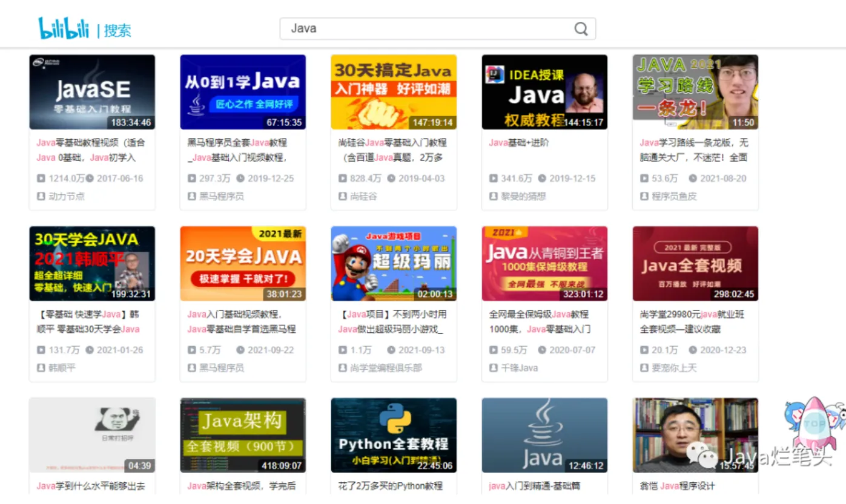Click the bilibili logo
The image size is (846, 504).
[x=64, y=28]
